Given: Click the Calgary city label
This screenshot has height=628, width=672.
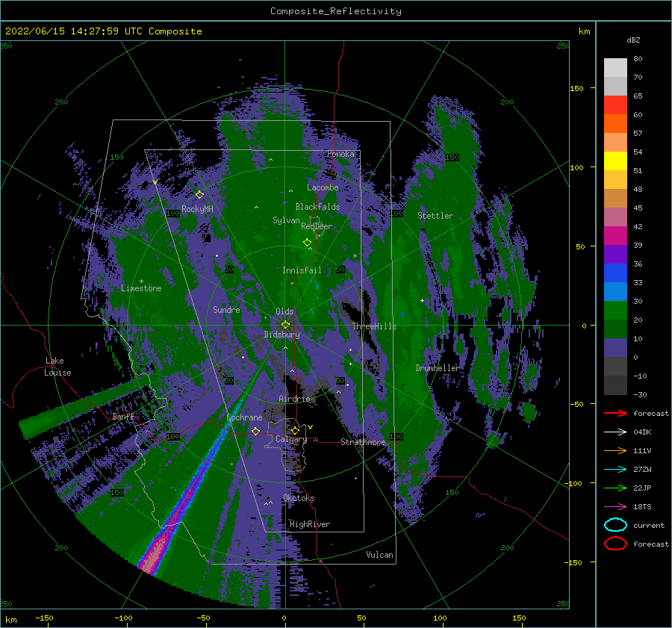Looking at the screenshot, I should click(291, 439).
